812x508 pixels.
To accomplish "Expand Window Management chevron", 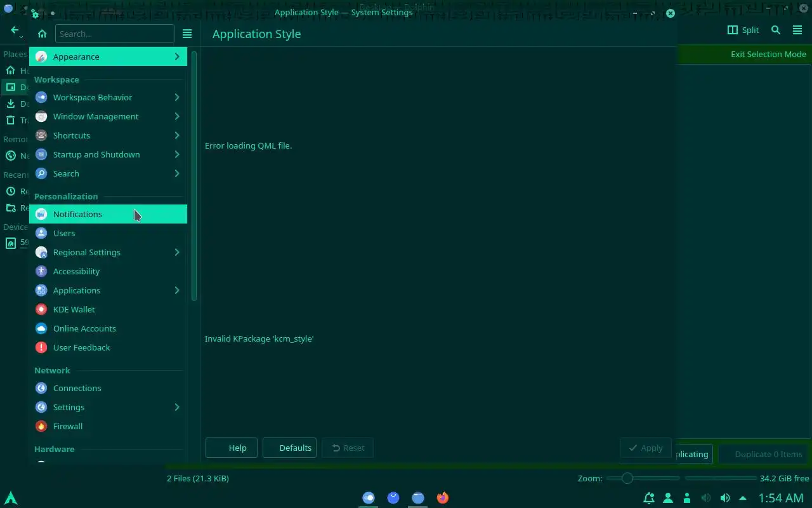I will (177, 116).
